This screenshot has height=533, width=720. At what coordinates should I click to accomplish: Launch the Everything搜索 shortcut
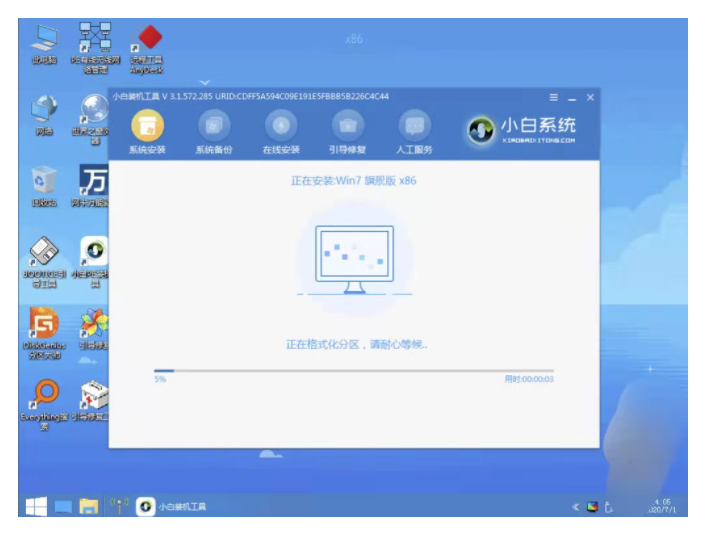point(45,405)
